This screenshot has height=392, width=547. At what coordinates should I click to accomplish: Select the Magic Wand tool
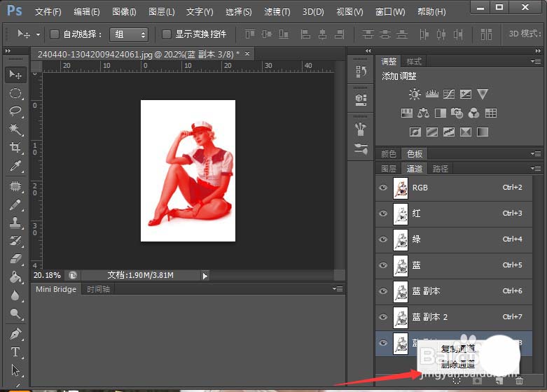(x=15, y=129)
